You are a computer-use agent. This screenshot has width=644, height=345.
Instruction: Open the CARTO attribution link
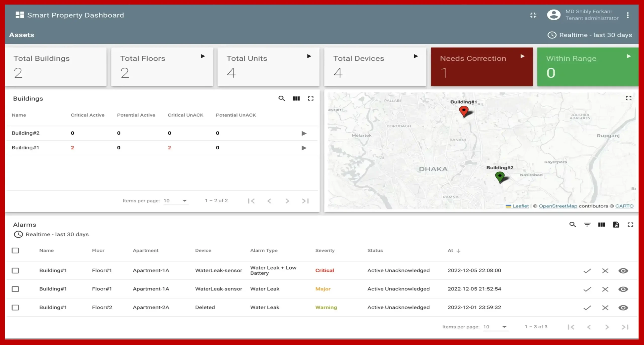(x=624, y=206)
